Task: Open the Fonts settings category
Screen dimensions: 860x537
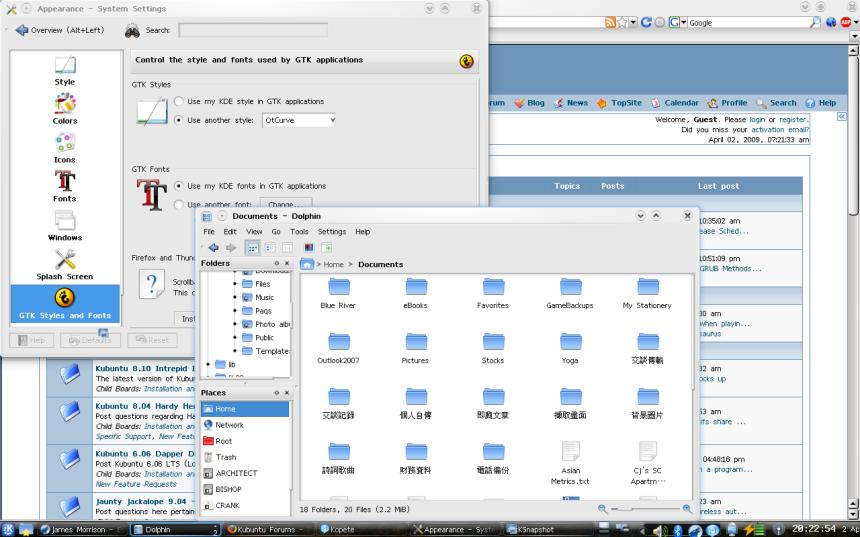Action: point(65,186)
